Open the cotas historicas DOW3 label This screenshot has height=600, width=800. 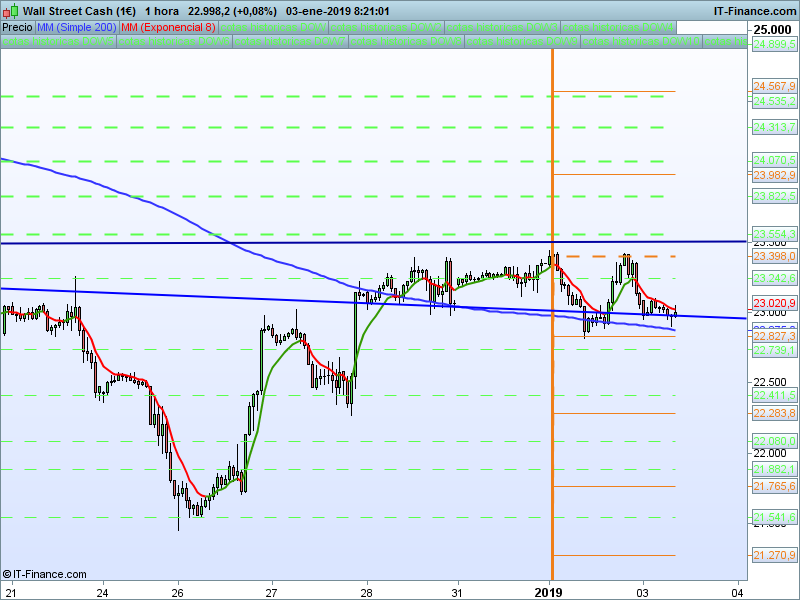(502, 28)
